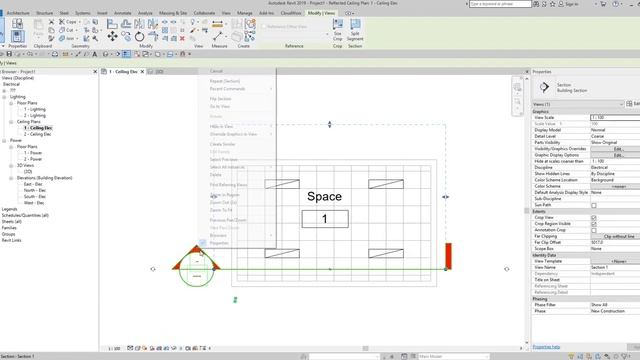Viewport: 640px width, 360px height.
Task: Uncheck Crop Region Visible checkbox
Action: click(594, 224)
